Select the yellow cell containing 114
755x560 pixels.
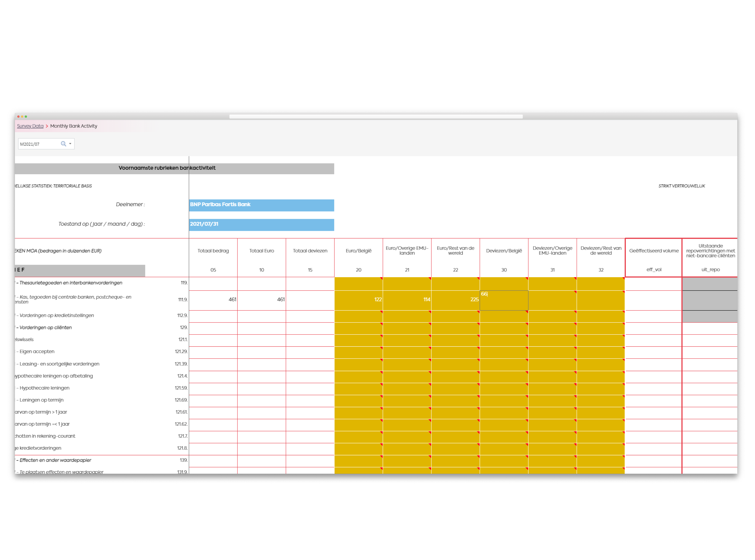[x=407, y=300]
